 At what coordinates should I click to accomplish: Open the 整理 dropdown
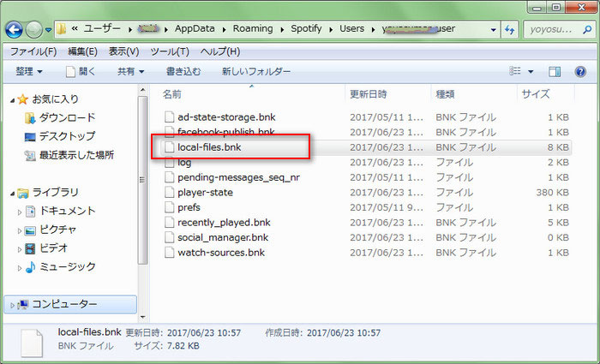(29, 71)
